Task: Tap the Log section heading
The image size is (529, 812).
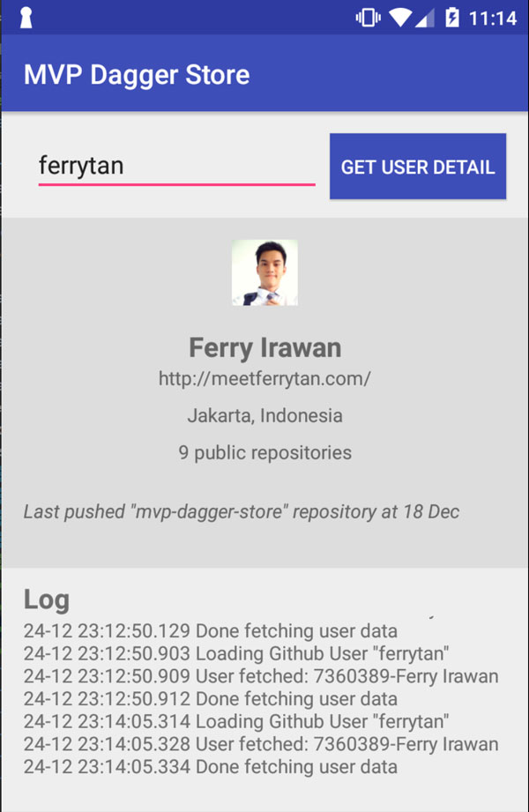Action: pyautogui.click(x=47, y=600)
